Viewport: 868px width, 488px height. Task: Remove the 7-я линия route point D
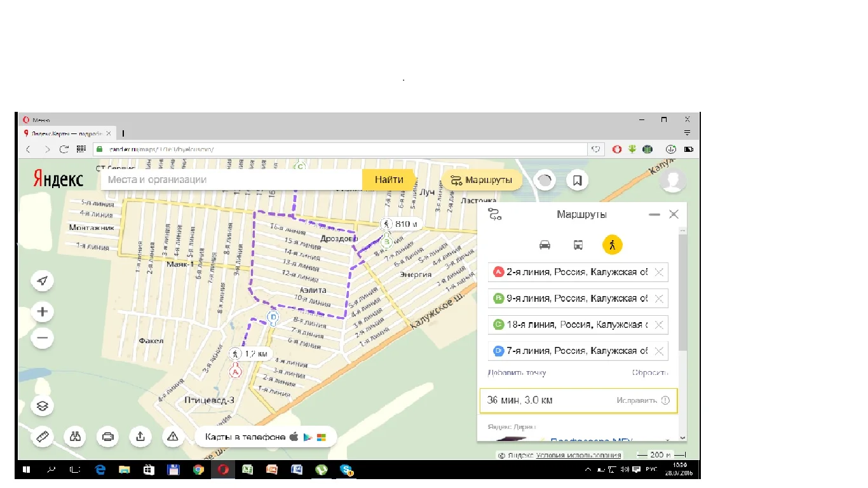coord(659,351)
